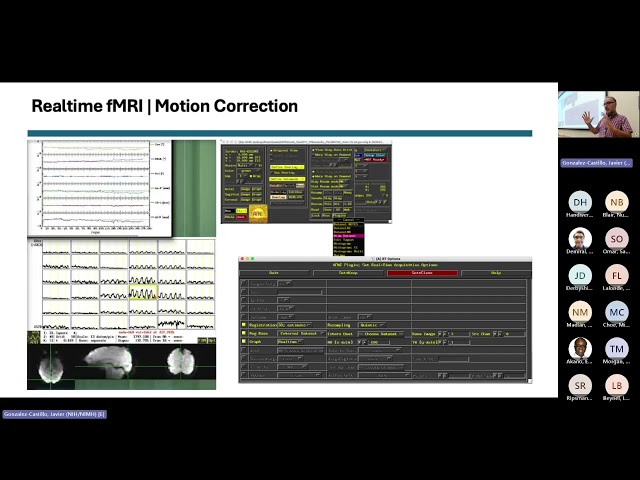The width and height of the screenshot is (640, 480).
Task: Toggle the Graph row checkbox in RT Options
Action: click(x=244, y=341)
